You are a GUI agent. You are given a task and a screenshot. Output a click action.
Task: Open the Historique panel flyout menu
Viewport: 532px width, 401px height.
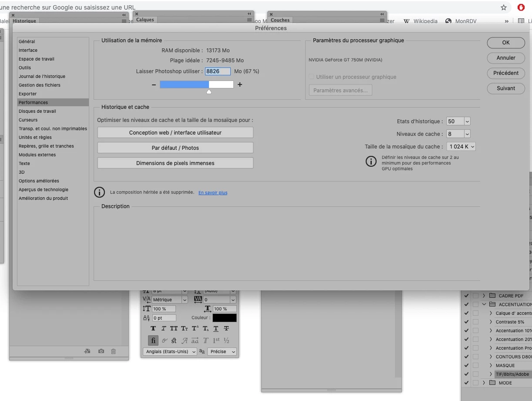[x=124, y=20]
